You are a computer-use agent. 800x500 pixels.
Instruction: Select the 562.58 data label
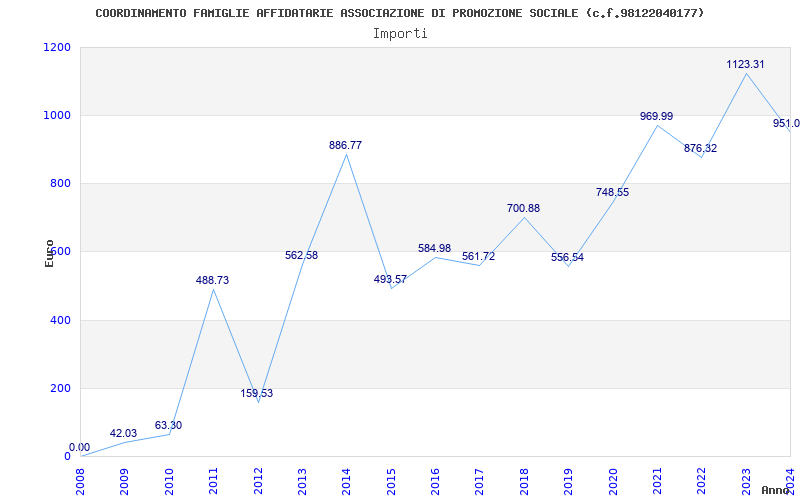tap(302, 255)
